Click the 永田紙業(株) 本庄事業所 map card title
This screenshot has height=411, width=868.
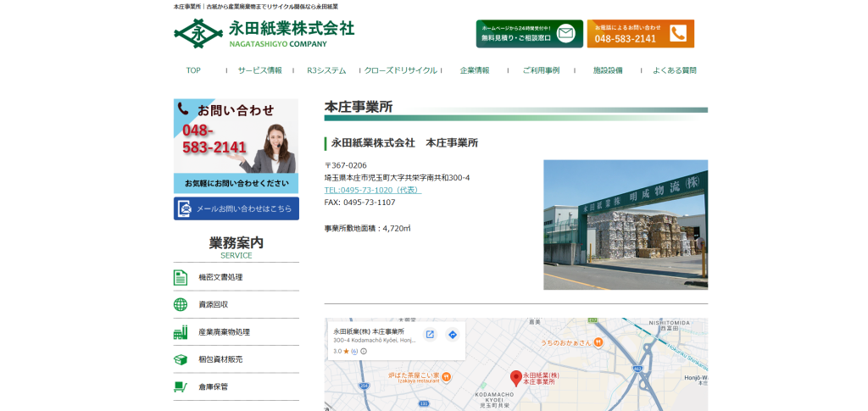click(369, 331)
